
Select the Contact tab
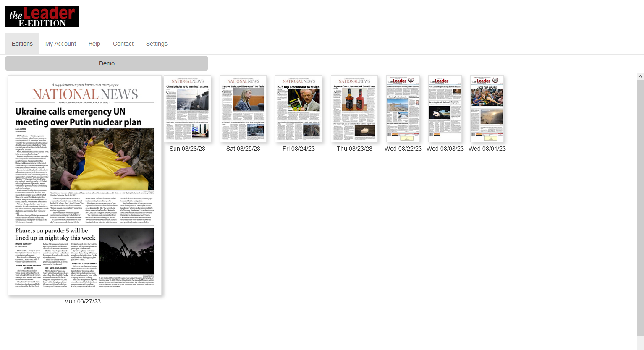[123, 44]
